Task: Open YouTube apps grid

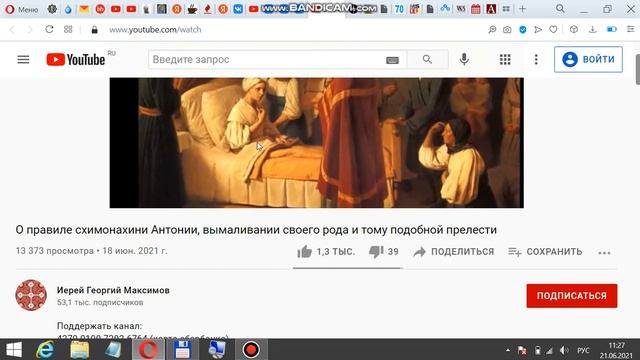Action: [505, 60]
